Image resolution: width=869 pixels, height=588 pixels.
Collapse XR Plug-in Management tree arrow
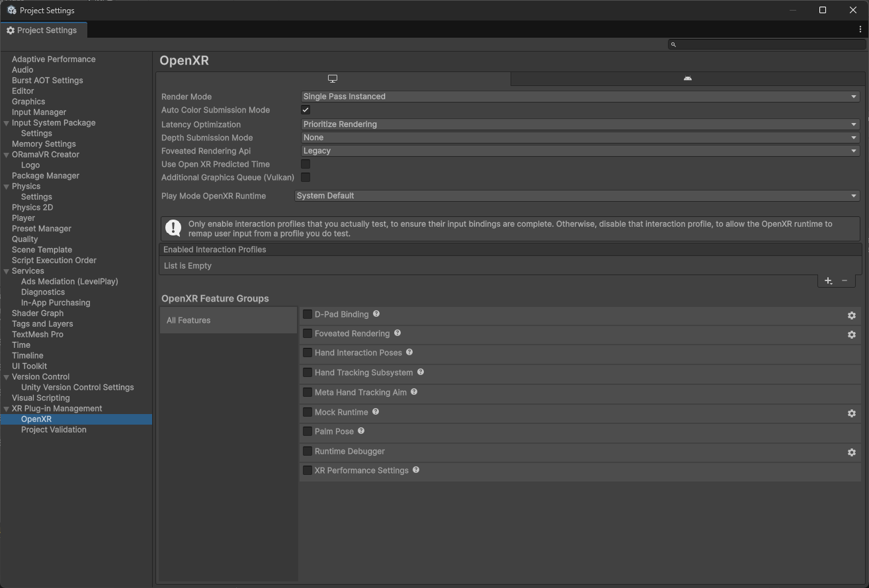[x=7, y=409]
